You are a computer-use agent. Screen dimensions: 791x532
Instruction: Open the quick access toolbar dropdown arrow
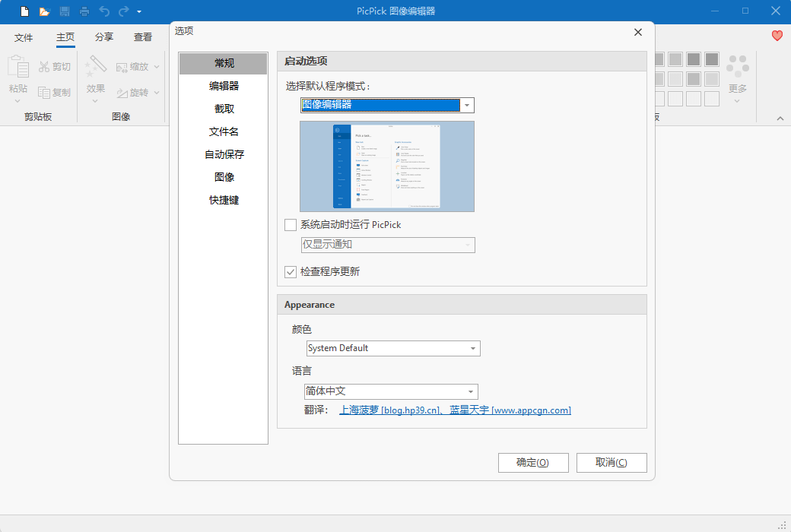coord(139,11)
